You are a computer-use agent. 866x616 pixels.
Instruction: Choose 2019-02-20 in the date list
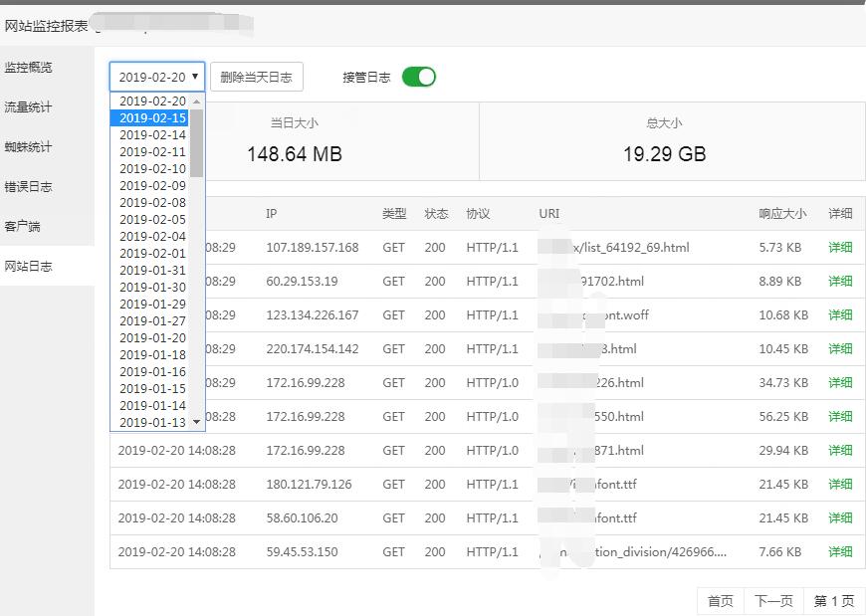click(x=149, y=102)
